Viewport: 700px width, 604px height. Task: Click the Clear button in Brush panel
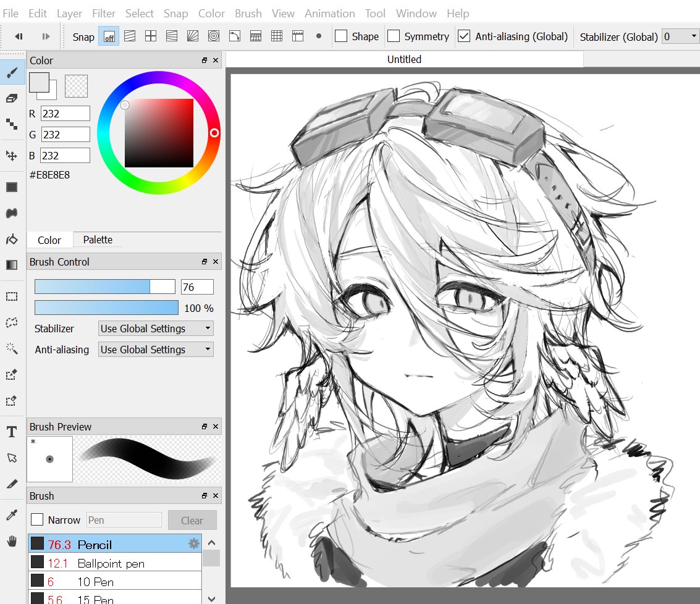tap(192, 521)
